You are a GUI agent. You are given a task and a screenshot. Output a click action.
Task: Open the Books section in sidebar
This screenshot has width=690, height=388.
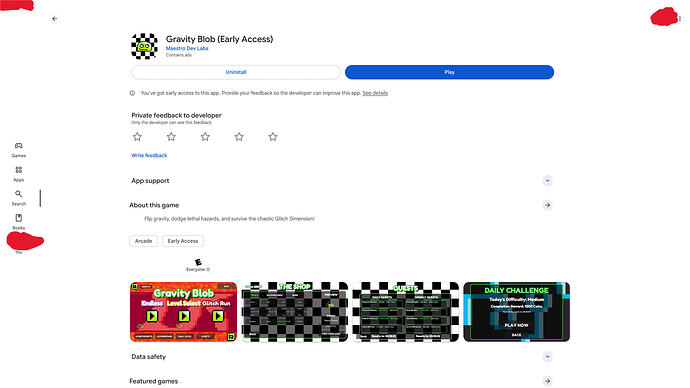click(x=18, y=222)
